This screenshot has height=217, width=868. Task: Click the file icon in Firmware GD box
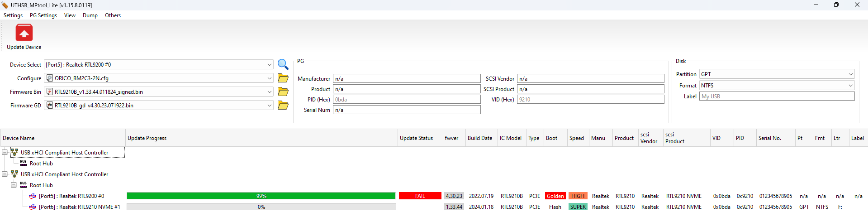50,105
